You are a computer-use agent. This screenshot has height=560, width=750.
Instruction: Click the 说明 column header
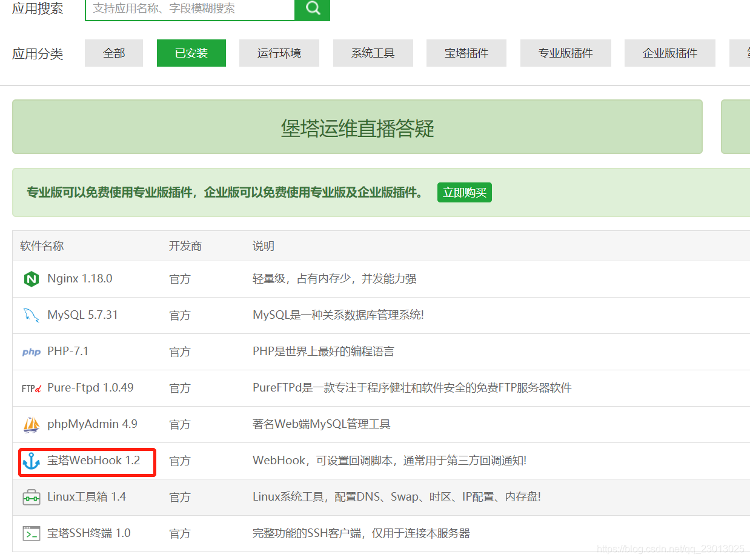(264, 246)
